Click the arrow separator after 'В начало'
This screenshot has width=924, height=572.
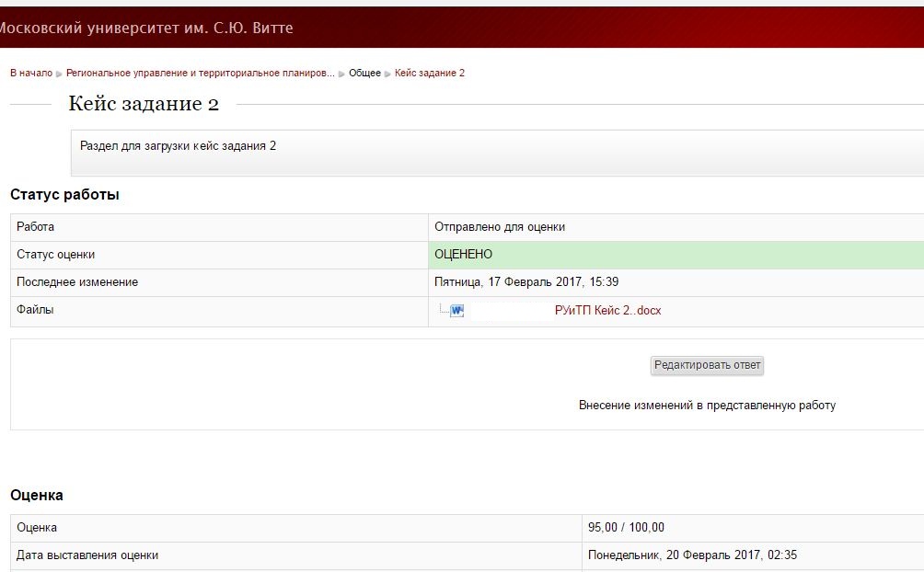point(60,74)
